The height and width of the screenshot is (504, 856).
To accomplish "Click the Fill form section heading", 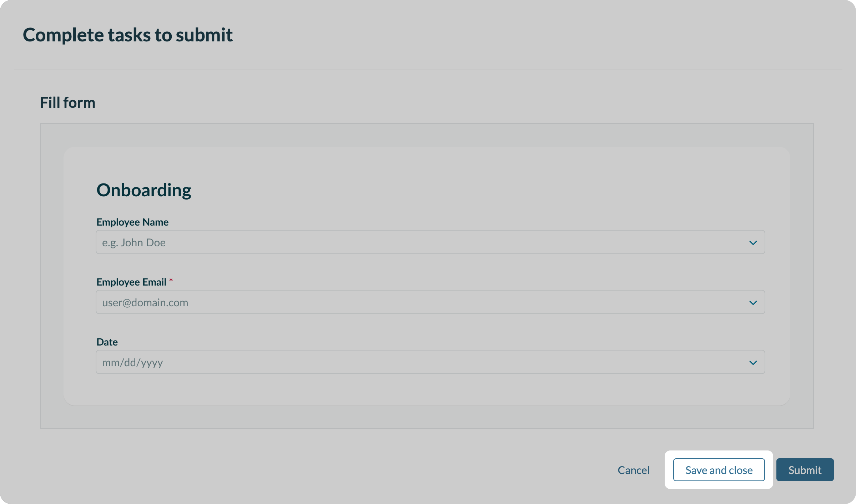I will 67,103.
